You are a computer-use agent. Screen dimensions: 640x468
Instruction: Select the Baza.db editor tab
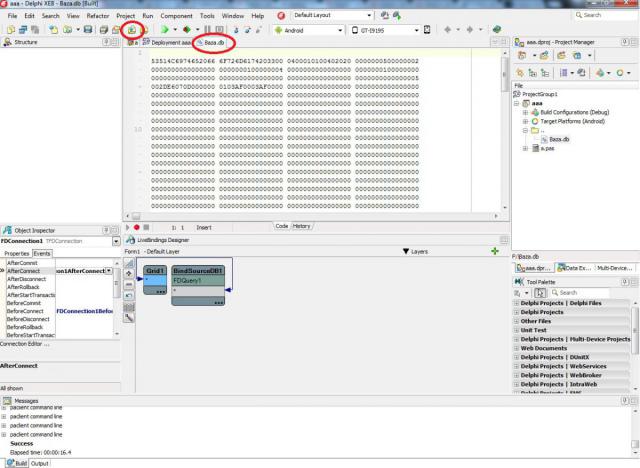pyautogui.click(x=211, y=42)
